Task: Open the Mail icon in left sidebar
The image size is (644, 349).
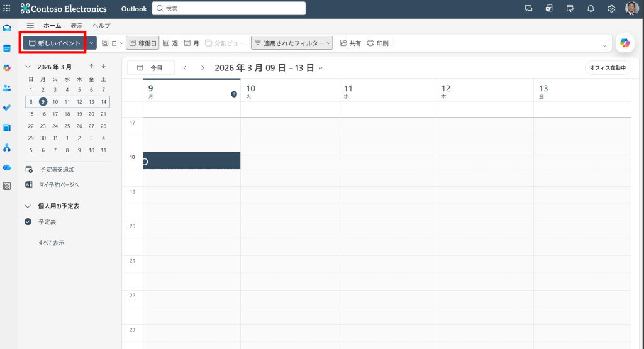Action: tap(7, 28)
